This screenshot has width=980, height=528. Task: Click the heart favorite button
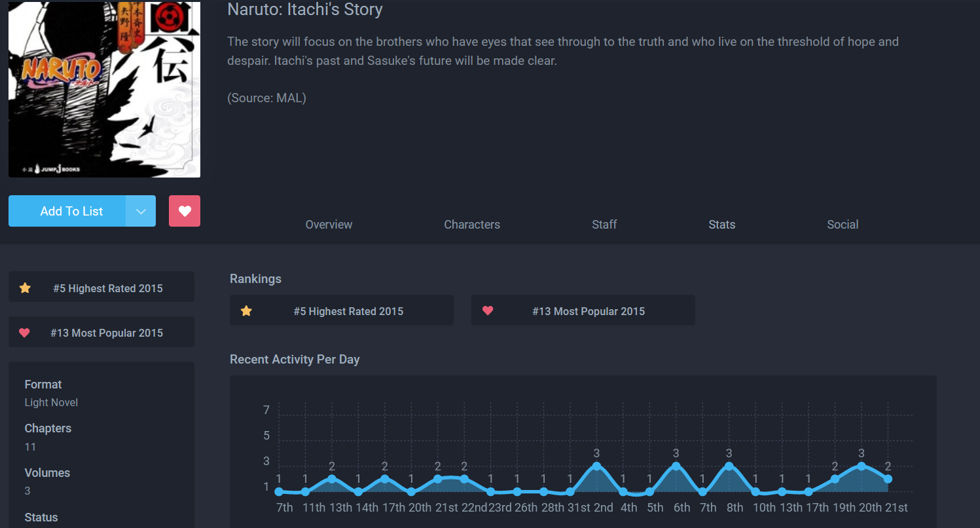185,211
